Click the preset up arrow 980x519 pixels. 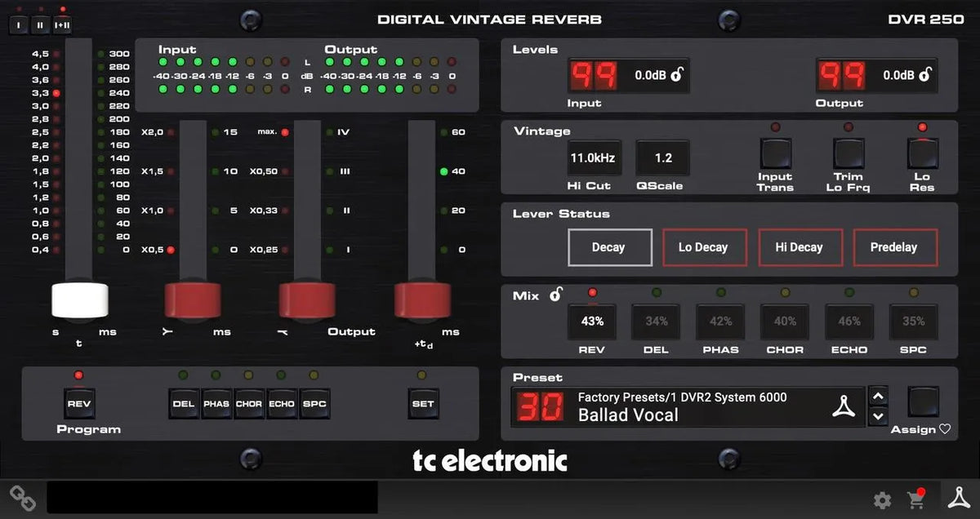878,395
